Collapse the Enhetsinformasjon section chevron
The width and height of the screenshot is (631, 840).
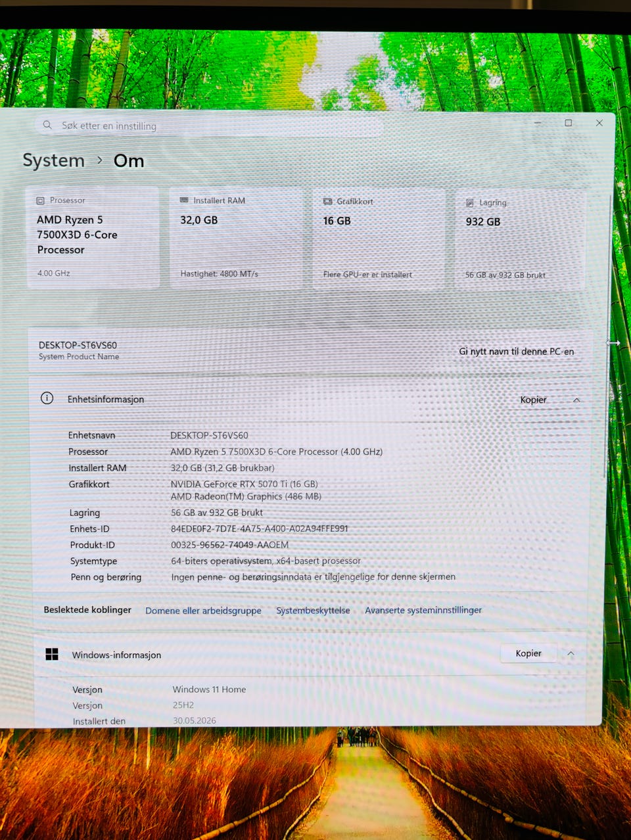(576, 400)
